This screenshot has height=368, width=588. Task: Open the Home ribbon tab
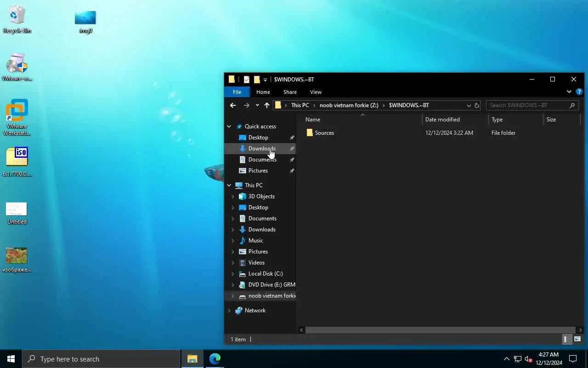pyautogui.click(x=263, y=92)
